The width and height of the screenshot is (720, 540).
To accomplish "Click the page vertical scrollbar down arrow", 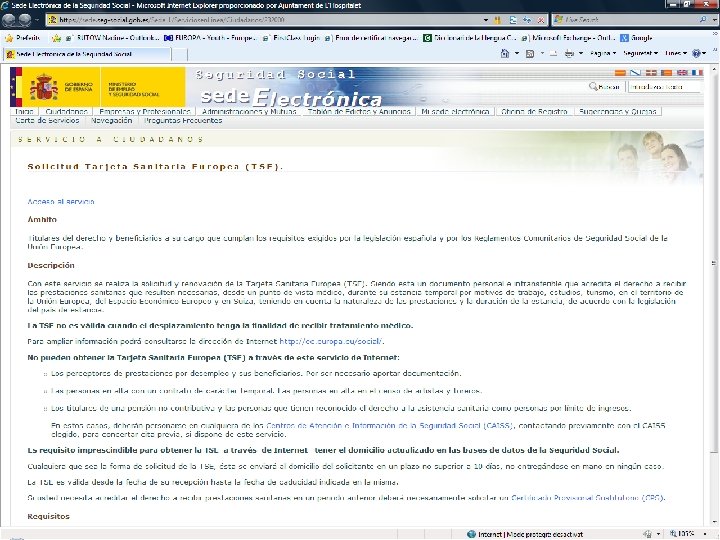I will pos(714,522).
